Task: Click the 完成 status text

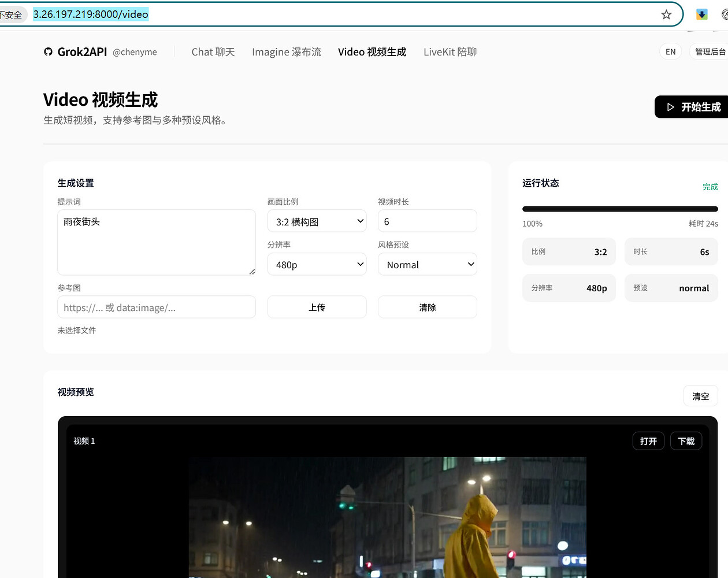Action: pos(710,187)
